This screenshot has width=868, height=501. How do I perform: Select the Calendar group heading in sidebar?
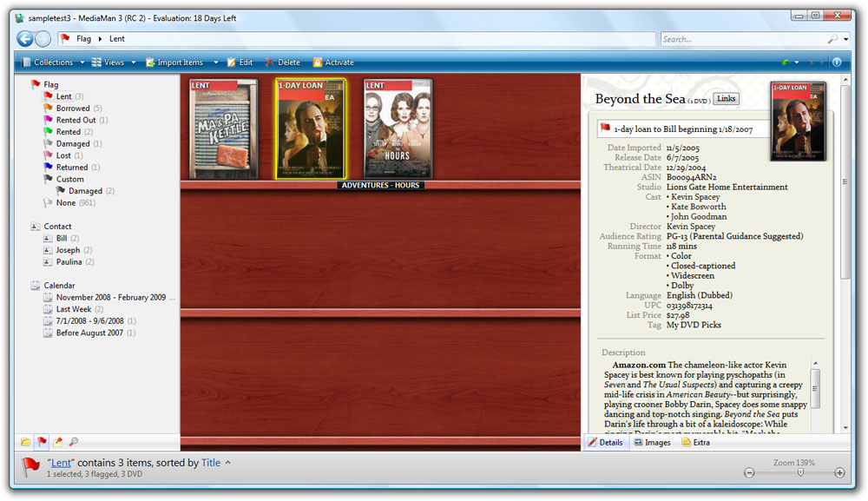[x=59, y=285]
